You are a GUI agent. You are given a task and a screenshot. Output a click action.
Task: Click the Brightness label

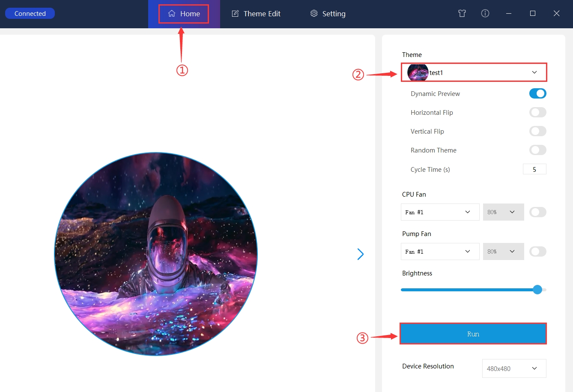pyautogui.click(x=417, y=273)
